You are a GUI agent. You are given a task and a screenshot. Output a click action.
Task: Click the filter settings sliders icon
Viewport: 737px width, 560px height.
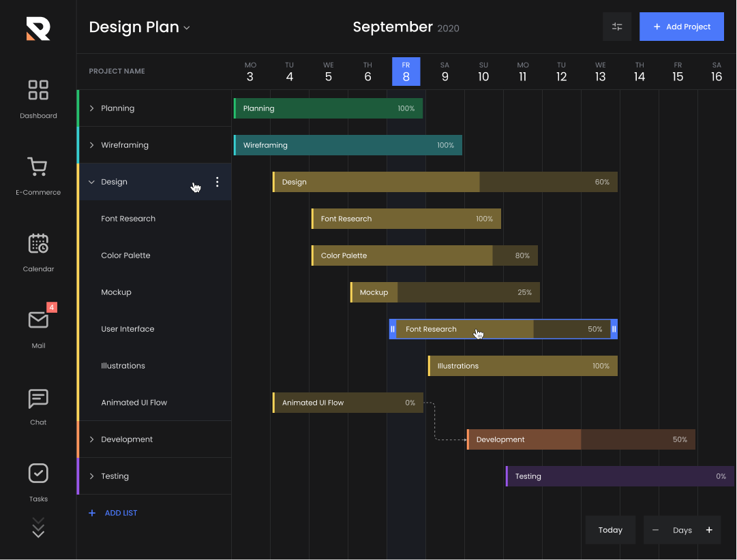point(617,27)
